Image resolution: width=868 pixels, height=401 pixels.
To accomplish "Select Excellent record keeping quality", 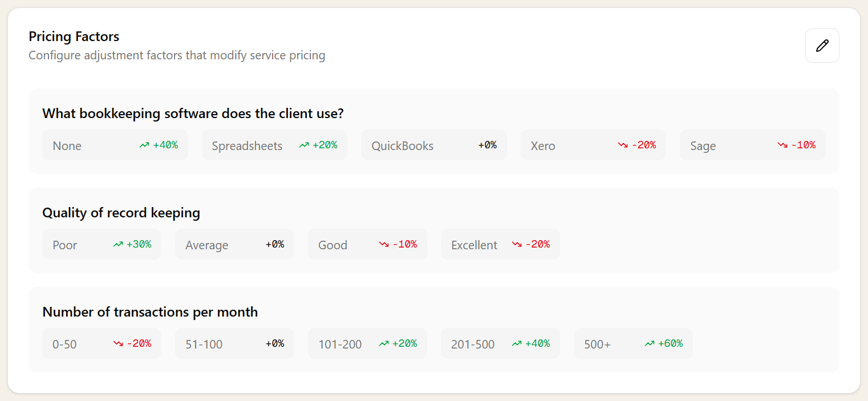I will (x=500, y=245).
